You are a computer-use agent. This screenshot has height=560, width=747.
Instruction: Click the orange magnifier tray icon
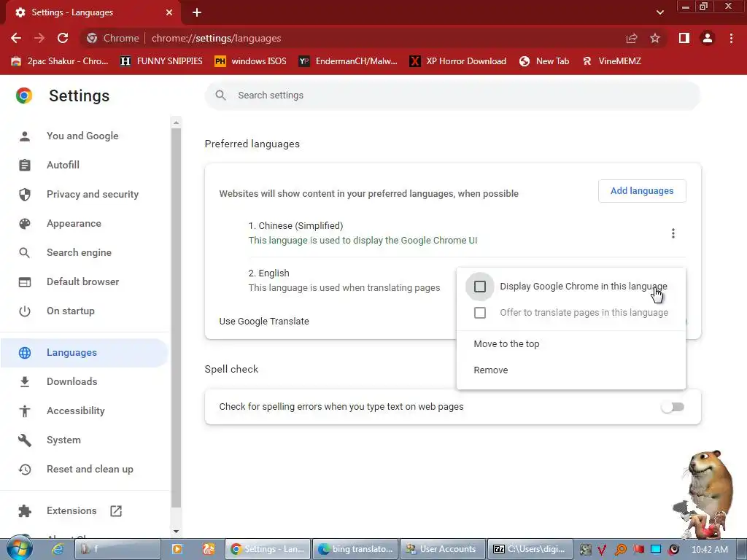click(x=620, y=550)
